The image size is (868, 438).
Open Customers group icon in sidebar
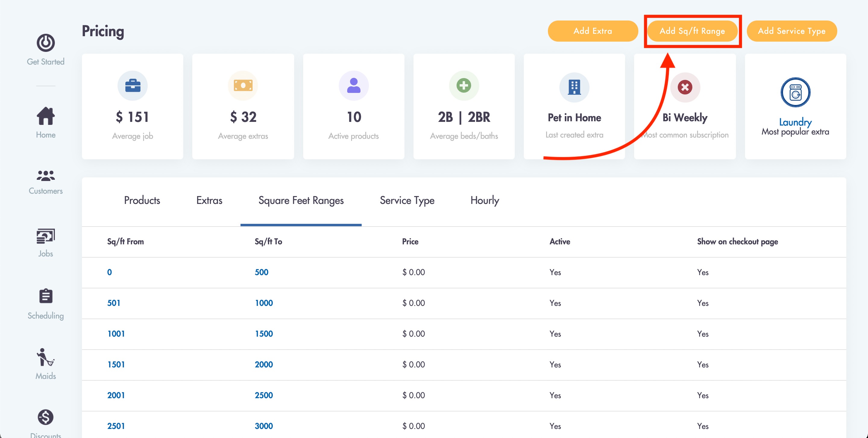tap(46, 176)
